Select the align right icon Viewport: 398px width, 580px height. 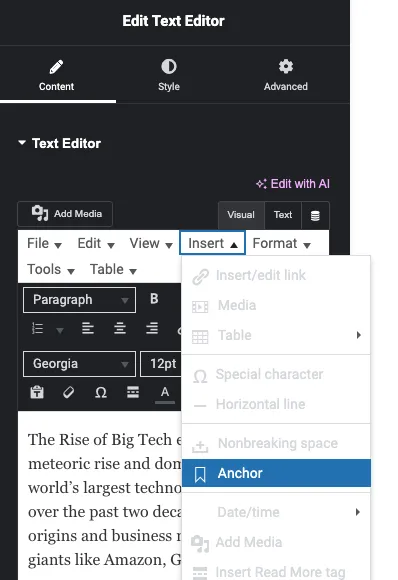tap(152, 328)
